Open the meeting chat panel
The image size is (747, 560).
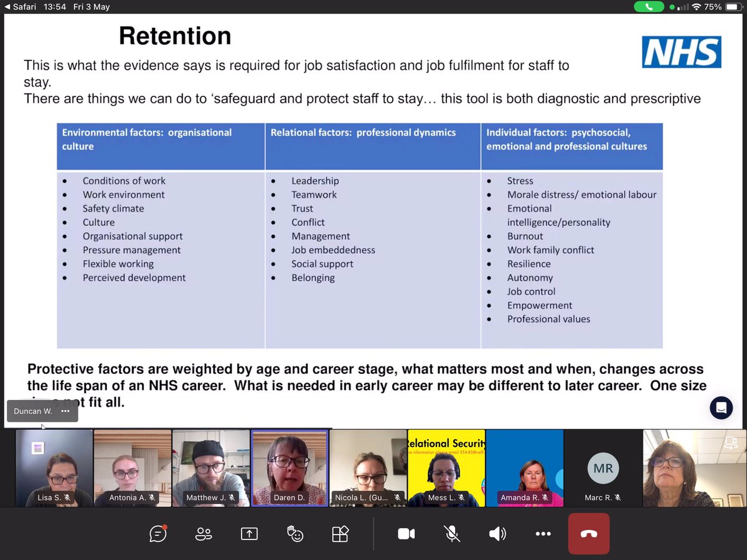pos(158,533)
